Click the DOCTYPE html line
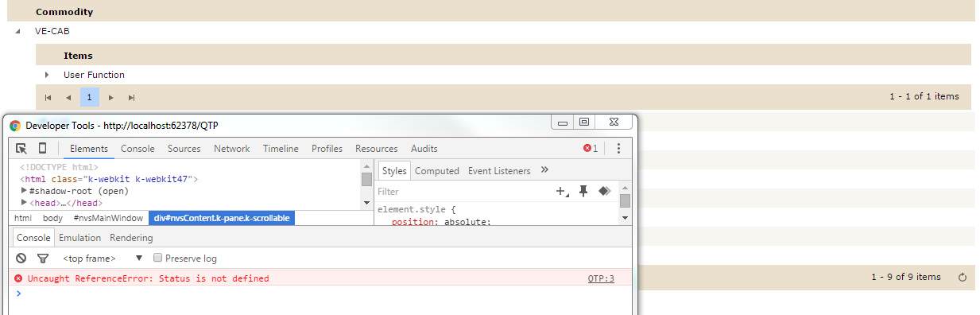 [x=59, y=168]
